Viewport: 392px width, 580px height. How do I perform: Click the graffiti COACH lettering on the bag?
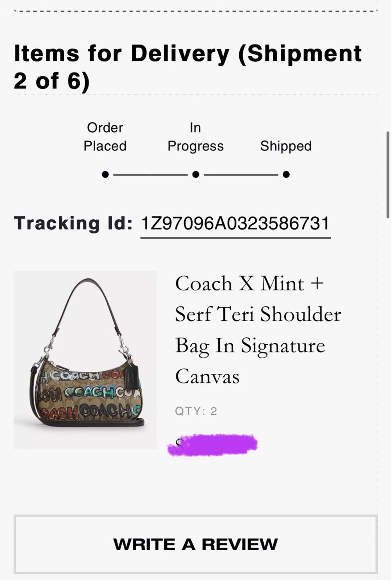click(87, 394)
